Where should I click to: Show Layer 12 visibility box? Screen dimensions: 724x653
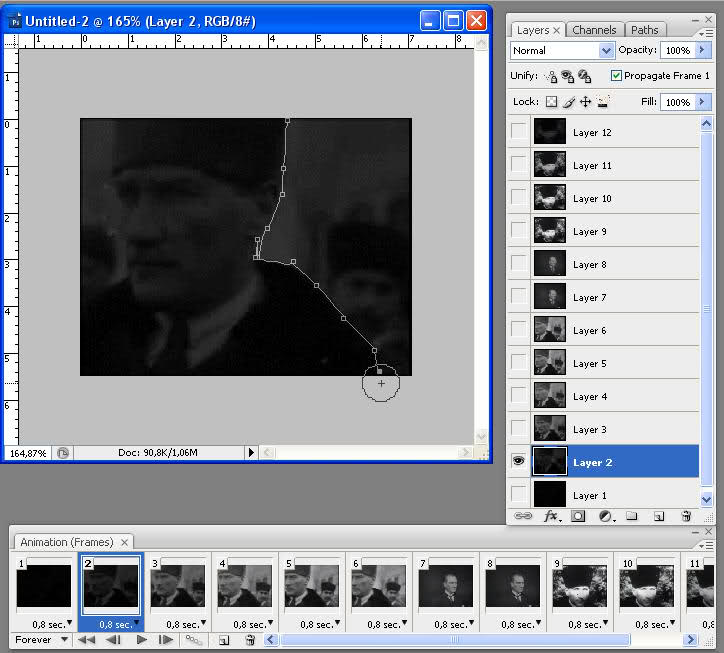[x=518, y=132]
